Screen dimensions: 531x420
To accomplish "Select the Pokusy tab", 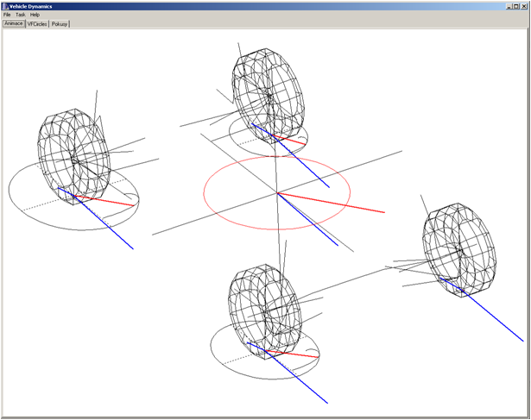I will coord(60,23).
